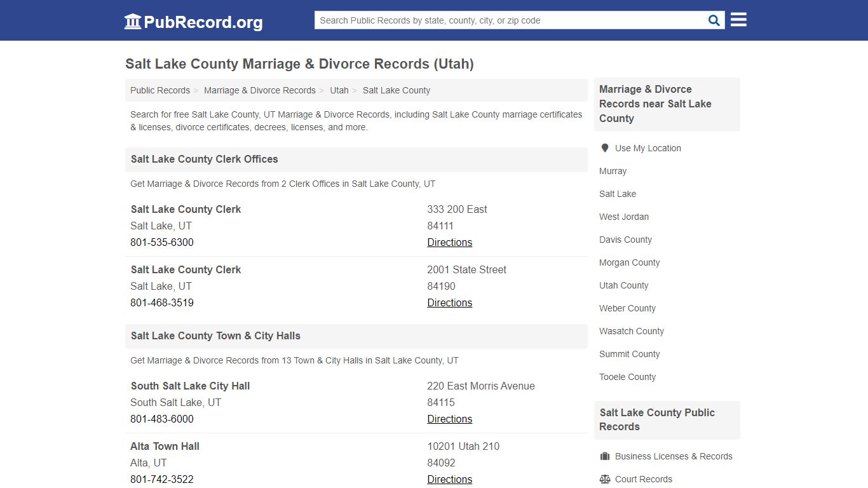Click the briefcase icon for Business Licenses

(605, 456)
